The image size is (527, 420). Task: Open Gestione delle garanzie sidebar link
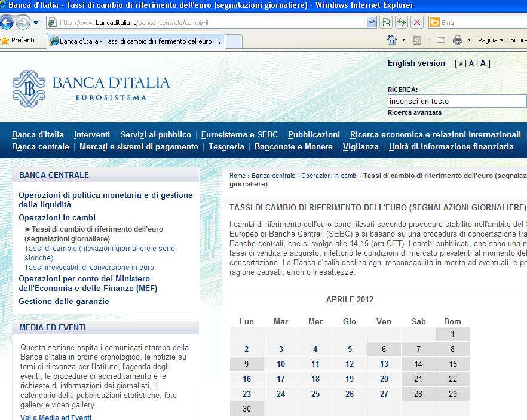click(x=64, y=301)
